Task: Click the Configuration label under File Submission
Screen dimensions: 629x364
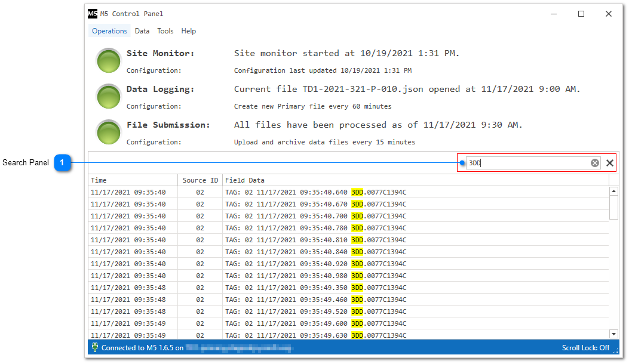Action: tap(154, 142)
